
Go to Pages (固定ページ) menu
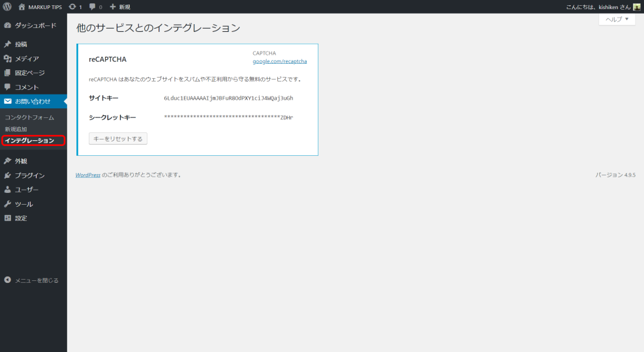[29, 73]
